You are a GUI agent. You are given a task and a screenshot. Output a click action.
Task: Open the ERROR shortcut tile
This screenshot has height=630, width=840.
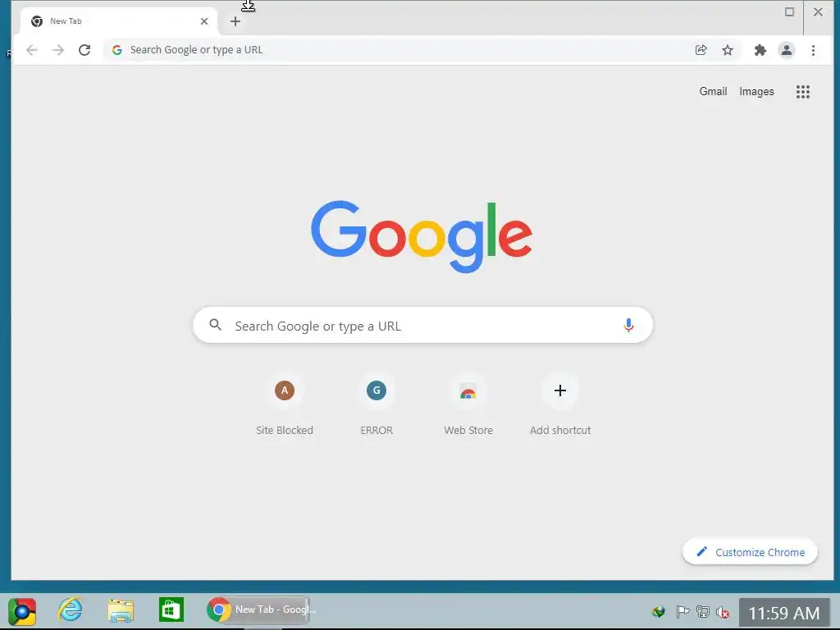coord(377,406)
